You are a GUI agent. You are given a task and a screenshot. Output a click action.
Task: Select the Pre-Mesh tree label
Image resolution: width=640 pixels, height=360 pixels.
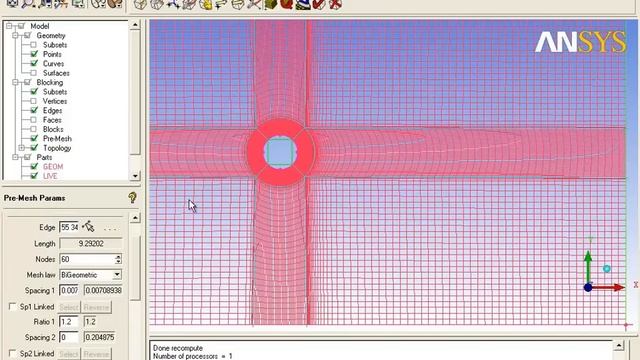[x=57, y=138]
